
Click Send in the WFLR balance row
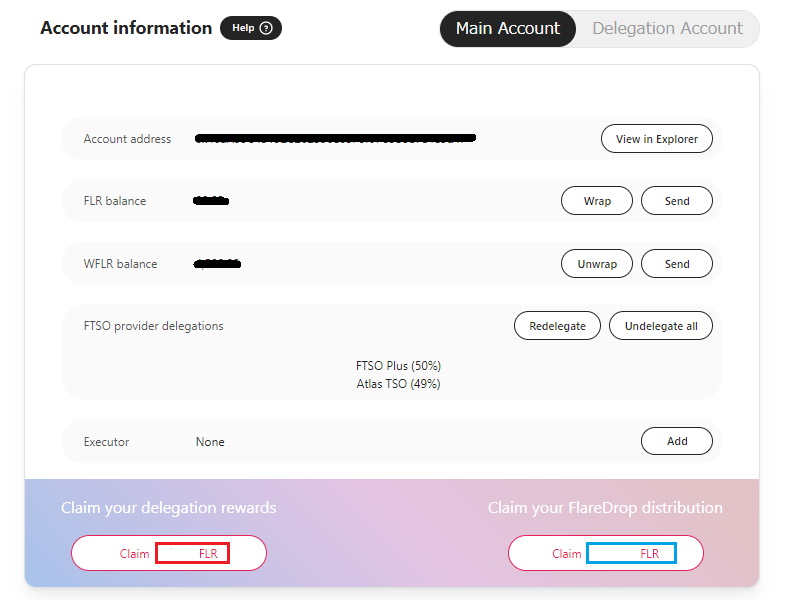click(x=677, y=264)
